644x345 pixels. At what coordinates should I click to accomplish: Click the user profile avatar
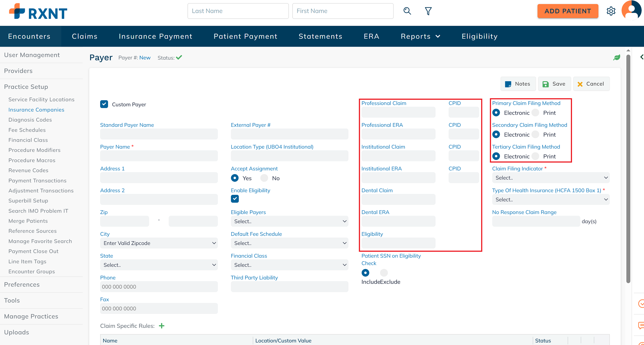tap(631, 10)
